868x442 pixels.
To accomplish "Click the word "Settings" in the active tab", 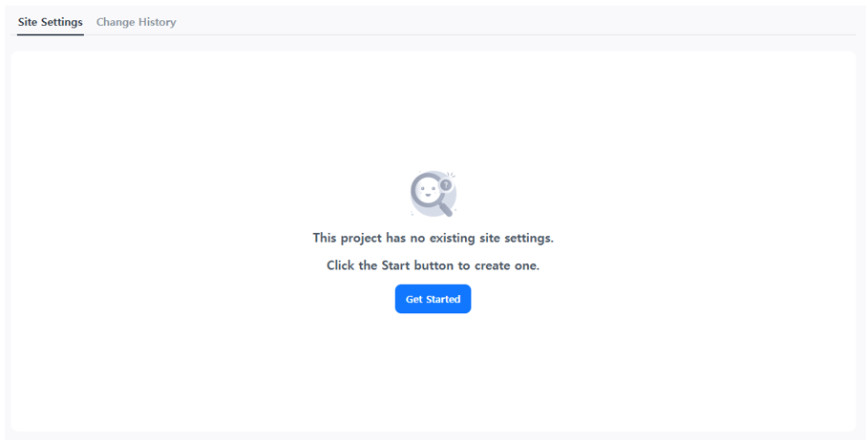I will 62,22.
